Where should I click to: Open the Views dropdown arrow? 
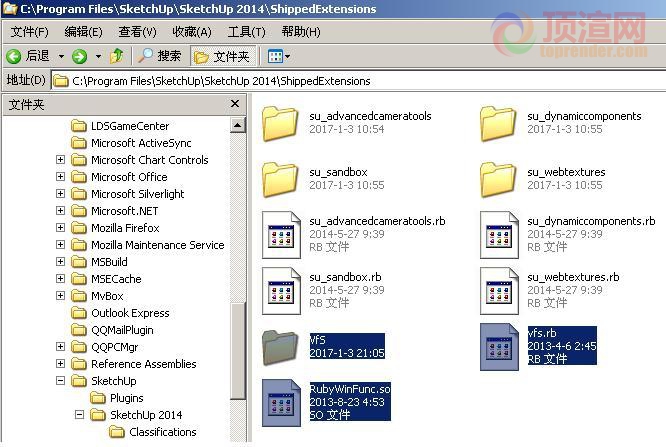pyautogui.click(x=288, y=57)
